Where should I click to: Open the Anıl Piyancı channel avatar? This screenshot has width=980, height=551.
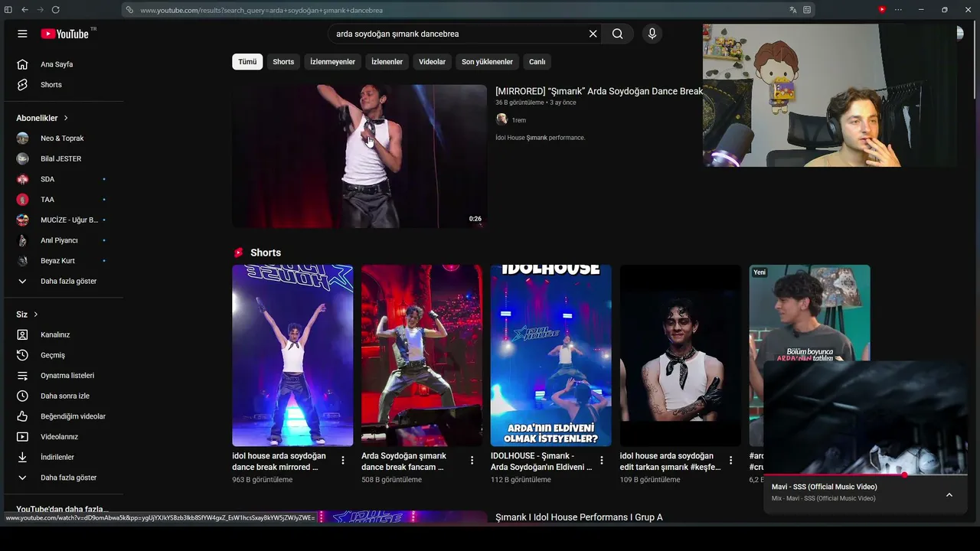point(22,240)
